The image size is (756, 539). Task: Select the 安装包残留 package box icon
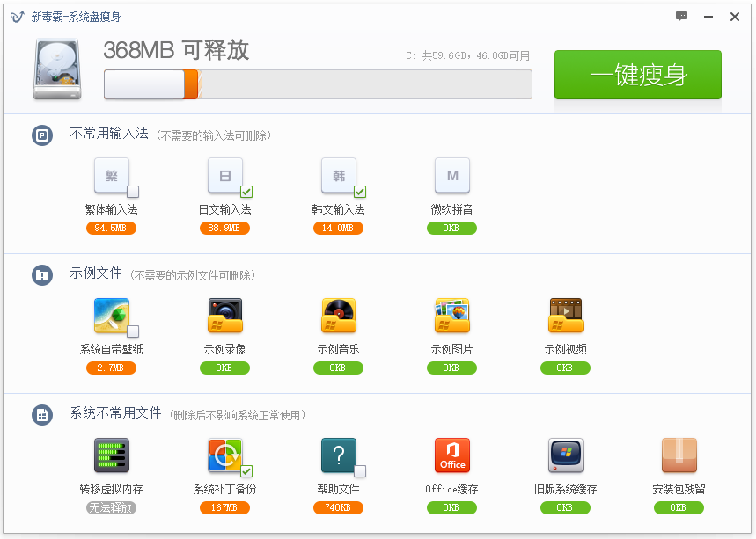tap(679, 455)
